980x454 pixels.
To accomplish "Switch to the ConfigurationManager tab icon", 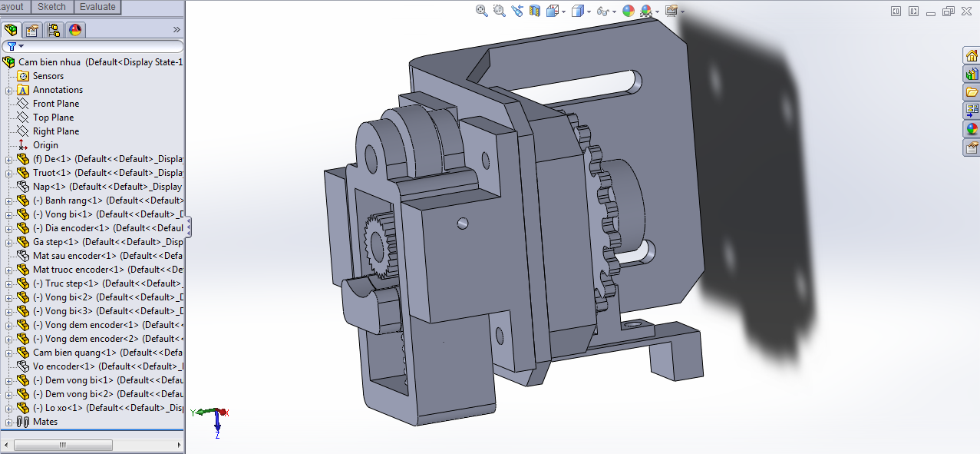I will (x=53, y=29).
